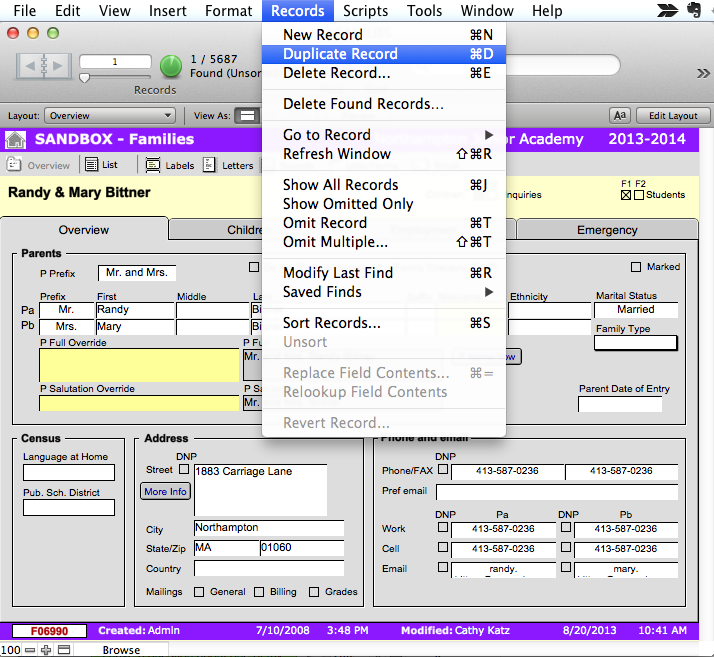Toggle the Marked checkbox
The height and width of the screenshot is (657, 714).
point(636,267)
